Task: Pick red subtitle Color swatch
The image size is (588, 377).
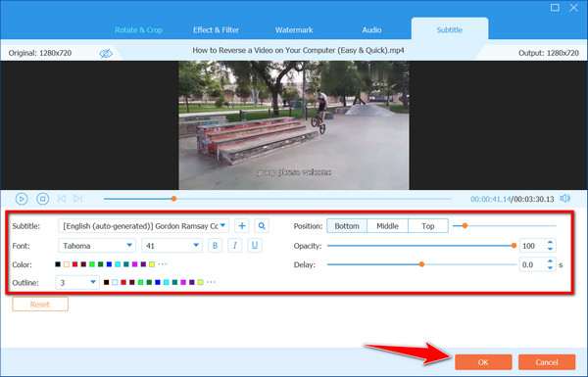Action: pos(75,264)
